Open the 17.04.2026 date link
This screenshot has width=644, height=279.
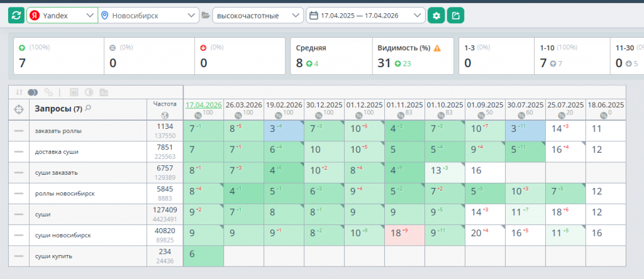point(204,105)
